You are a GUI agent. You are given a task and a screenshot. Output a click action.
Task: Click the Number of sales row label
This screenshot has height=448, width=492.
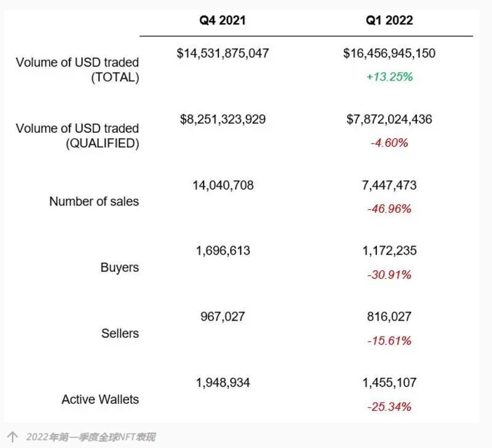point(94,201)
